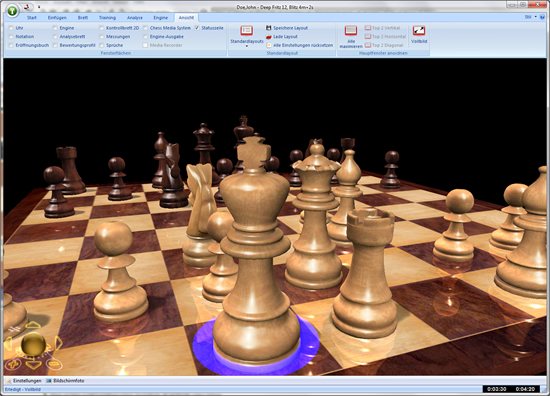Screen dimensions: 550x396
Task: Click the Einstellungen button below the board
Action: (24, 381)
